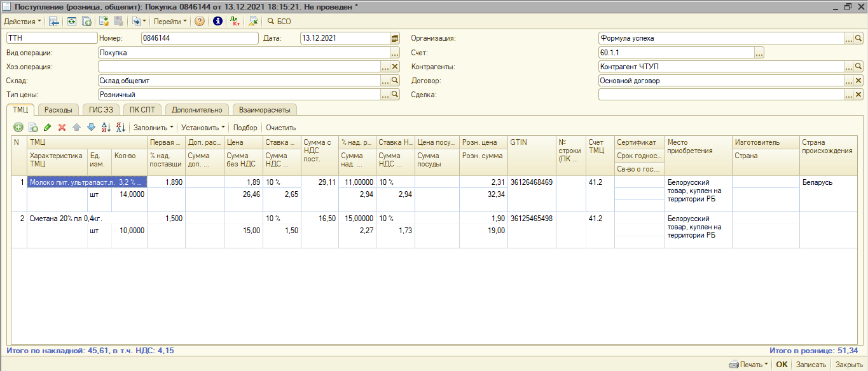
Task: Click magnifier icon beside Склад field
Action: click(x=395, y=81)
